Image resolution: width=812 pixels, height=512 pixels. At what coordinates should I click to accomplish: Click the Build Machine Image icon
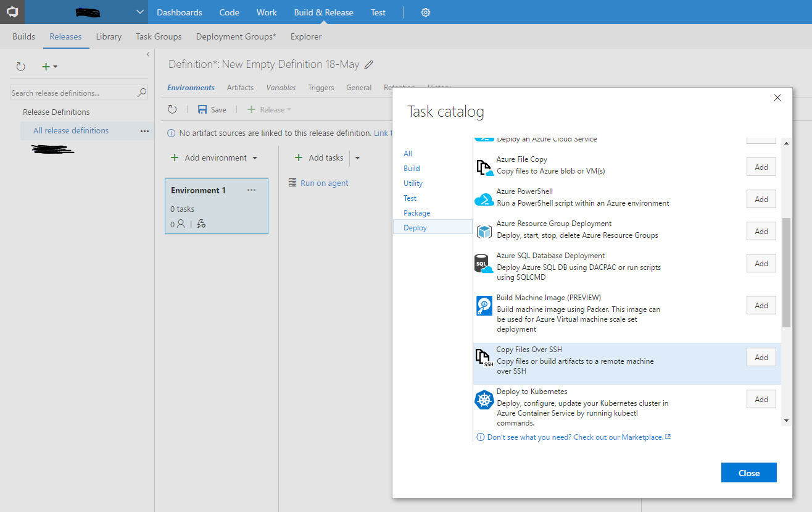(x=484, y=306)
